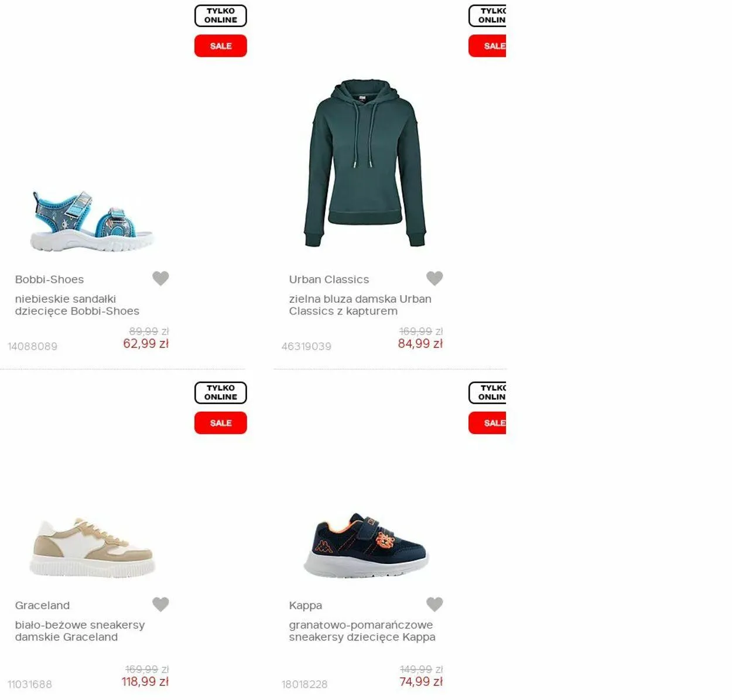Add Urban Classics hoodie to wishlist heart

tap(435, 278)
